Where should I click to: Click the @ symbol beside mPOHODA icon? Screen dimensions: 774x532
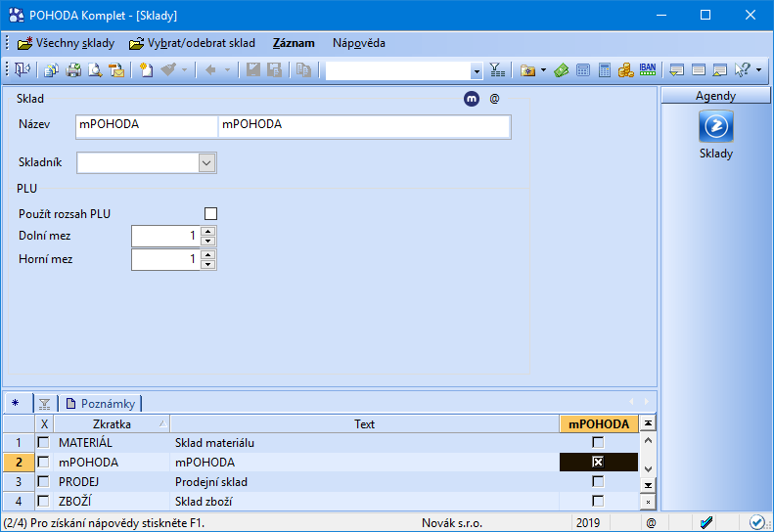[494, 99]
